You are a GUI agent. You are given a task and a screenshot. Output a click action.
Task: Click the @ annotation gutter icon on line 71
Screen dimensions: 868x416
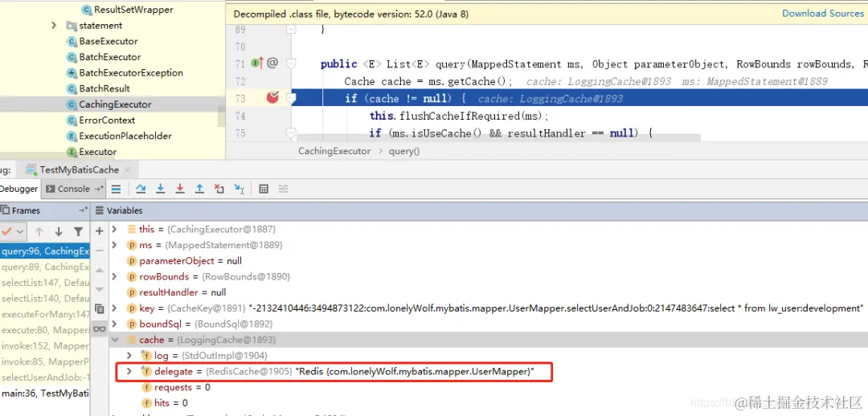point(272,63)
